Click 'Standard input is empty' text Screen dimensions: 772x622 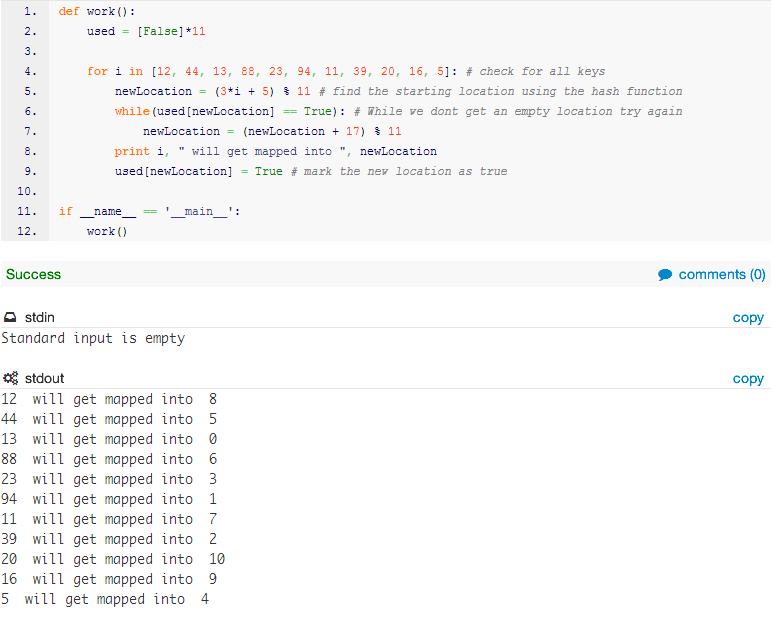coord(93,338)
